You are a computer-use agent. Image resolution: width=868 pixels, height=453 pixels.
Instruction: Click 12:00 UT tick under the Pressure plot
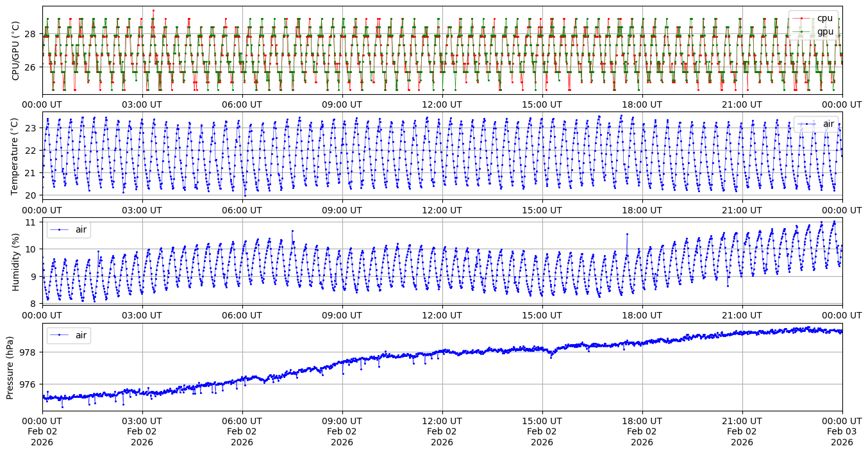[x=442, y=421]
